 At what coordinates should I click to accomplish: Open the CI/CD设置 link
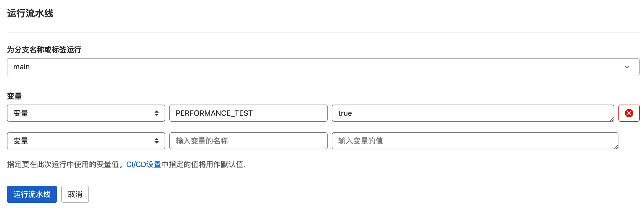pyautogui.click(x=144, y=164)
